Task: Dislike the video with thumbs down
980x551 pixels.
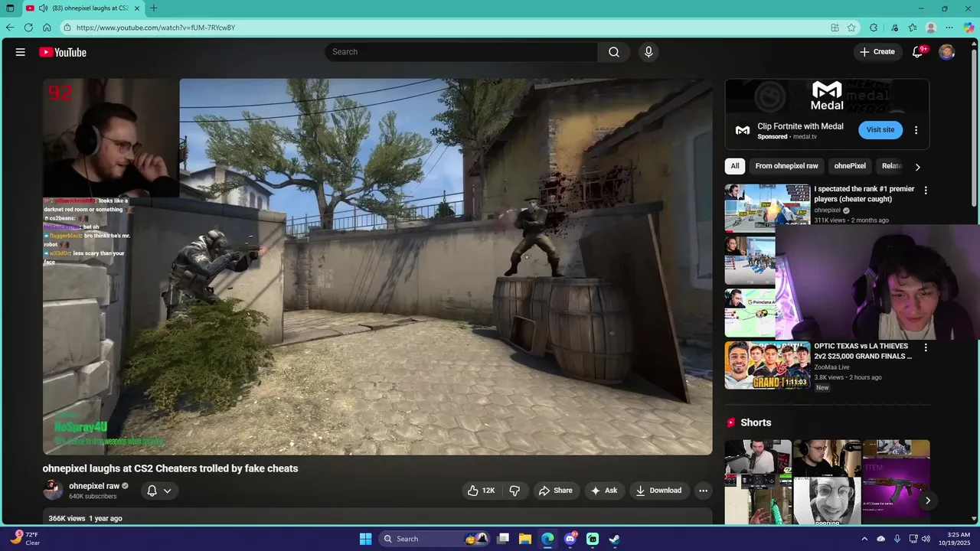Action: coord(515,491)
